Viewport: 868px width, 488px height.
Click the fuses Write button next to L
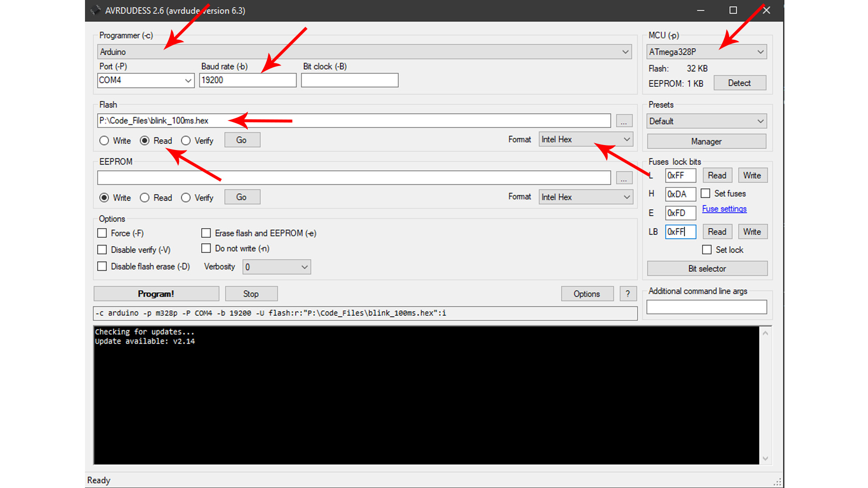753,175
